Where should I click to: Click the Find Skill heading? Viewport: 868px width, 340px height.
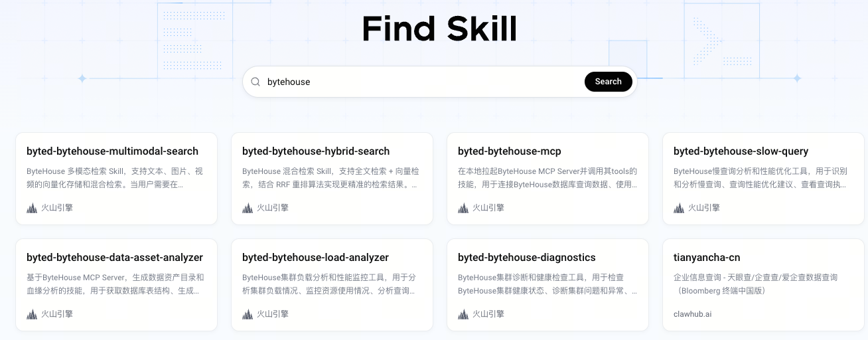[x=439, y=29]
